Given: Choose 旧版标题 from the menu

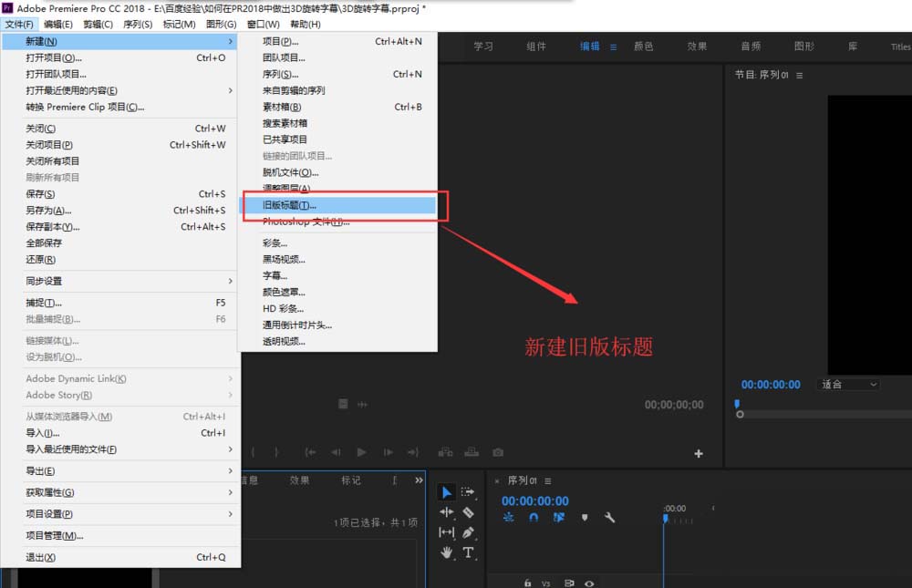Looking at the screenshot, I should click(287, 203).
